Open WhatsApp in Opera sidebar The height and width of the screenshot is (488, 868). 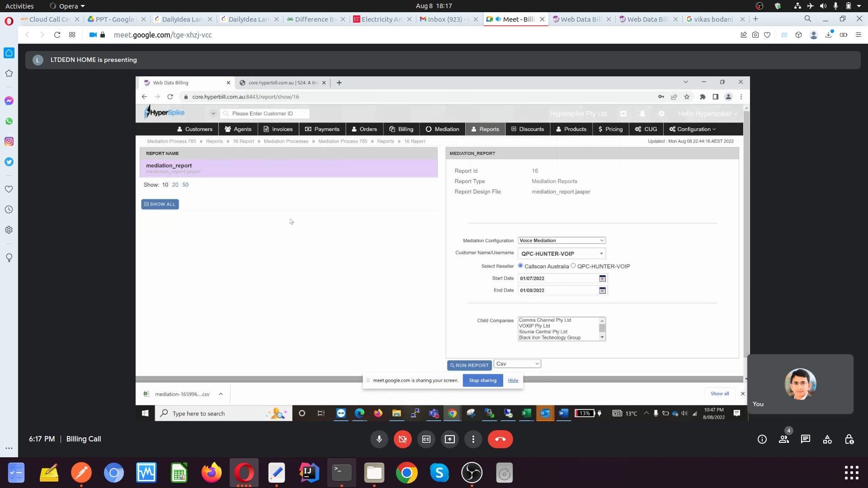[x=9, y=121]
